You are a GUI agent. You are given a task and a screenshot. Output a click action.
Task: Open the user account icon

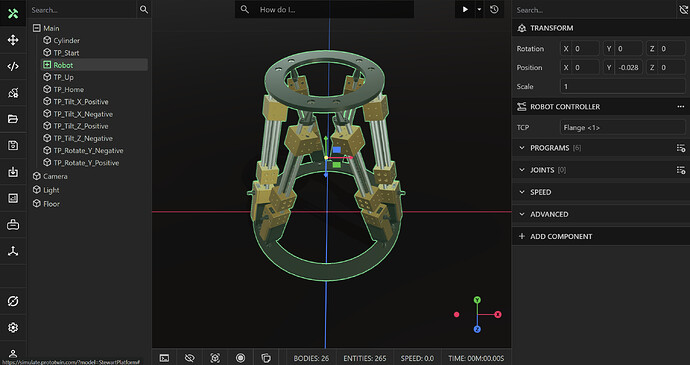pos(13,354)
